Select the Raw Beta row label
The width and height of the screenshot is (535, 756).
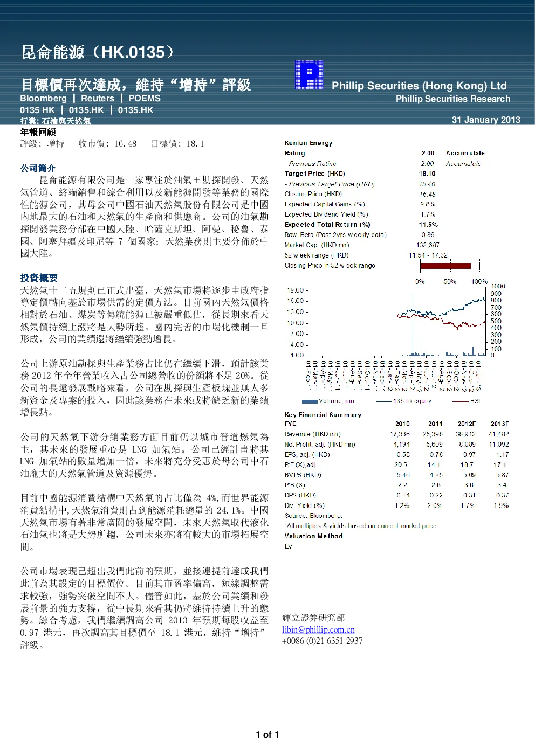tap(335, 235)
